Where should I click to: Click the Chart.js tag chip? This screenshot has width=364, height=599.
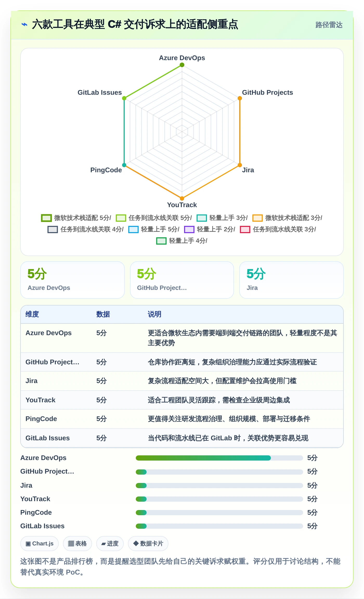tap(40, 544)
